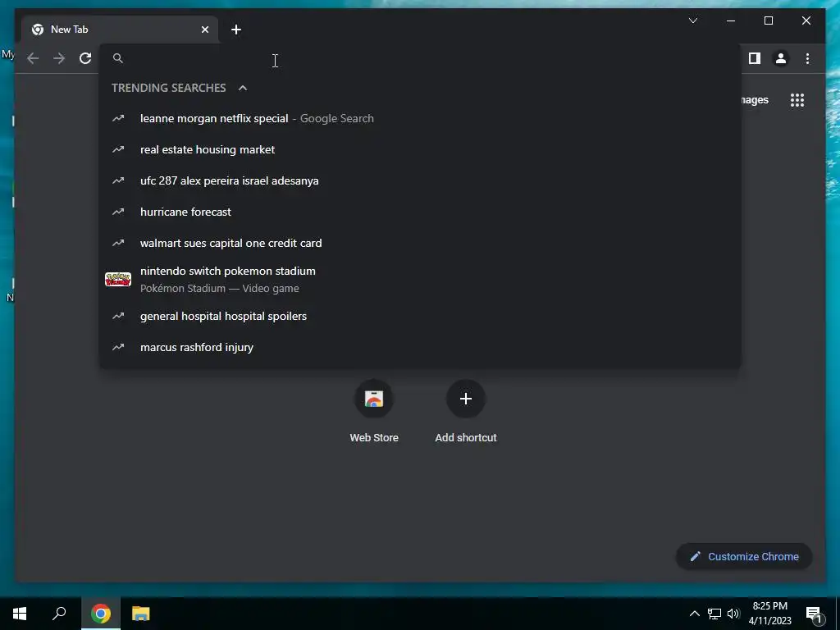Viewport: 840px width, 630px height.
Task: Click the trending arrow icon beside marcus rashford injury
Action: [118, 347]
